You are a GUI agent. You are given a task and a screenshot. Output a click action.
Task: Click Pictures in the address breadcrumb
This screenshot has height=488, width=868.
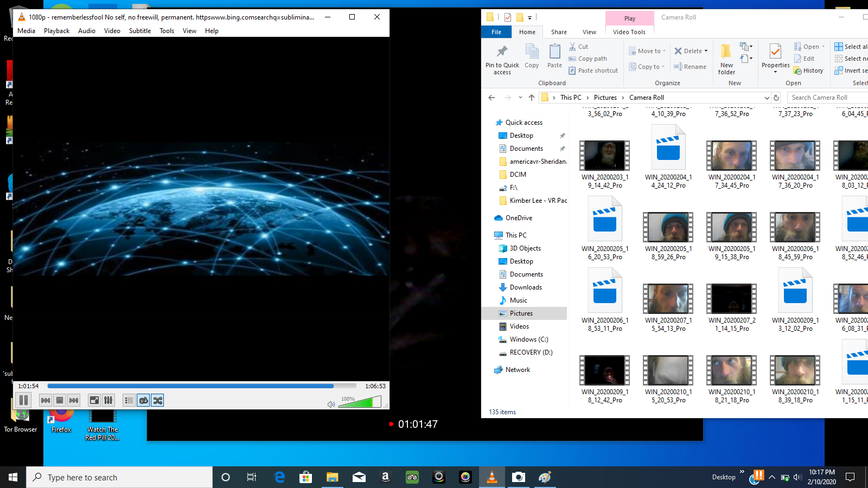[x=605, y=98]
